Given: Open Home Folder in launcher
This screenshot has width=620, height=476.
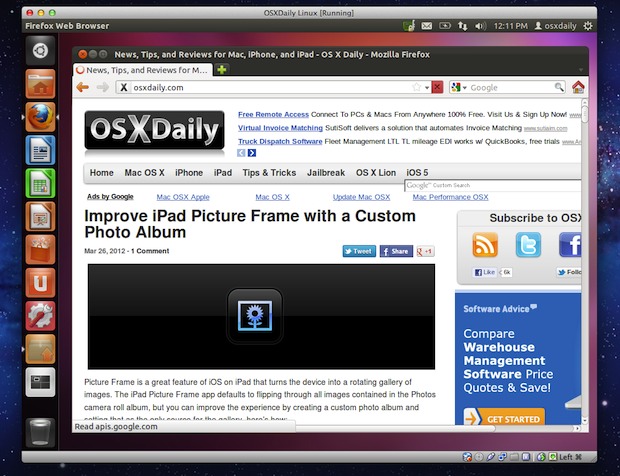Looking at the screenshot, I should tap(40, 84).
